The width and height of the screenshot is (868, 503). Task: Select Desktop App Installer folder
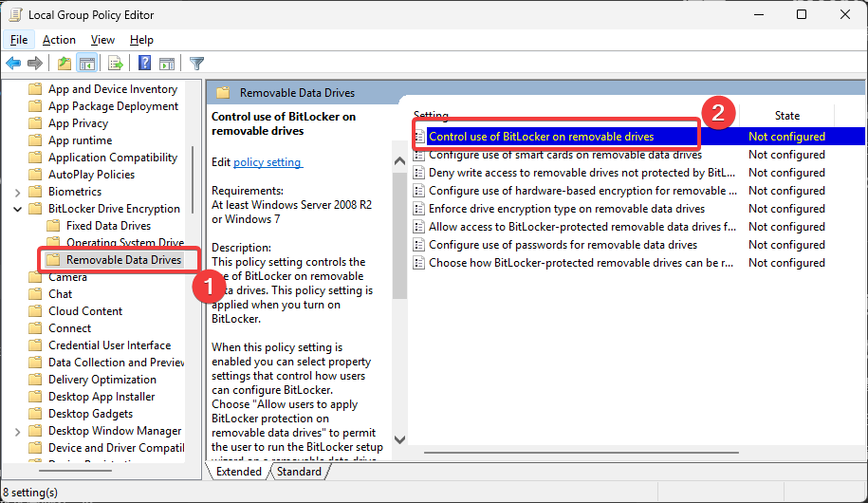point(102,398)
